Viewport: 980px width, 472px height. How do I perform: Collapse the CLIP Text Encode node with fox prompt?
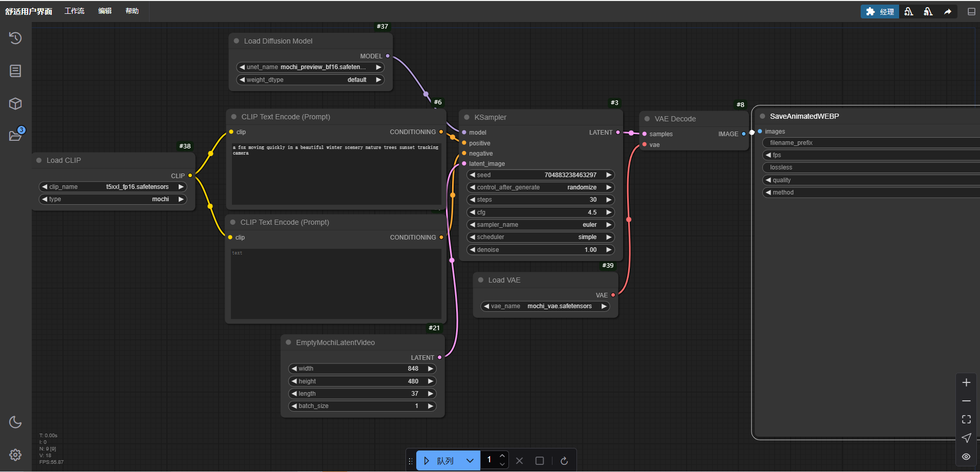tap(234, 117)
